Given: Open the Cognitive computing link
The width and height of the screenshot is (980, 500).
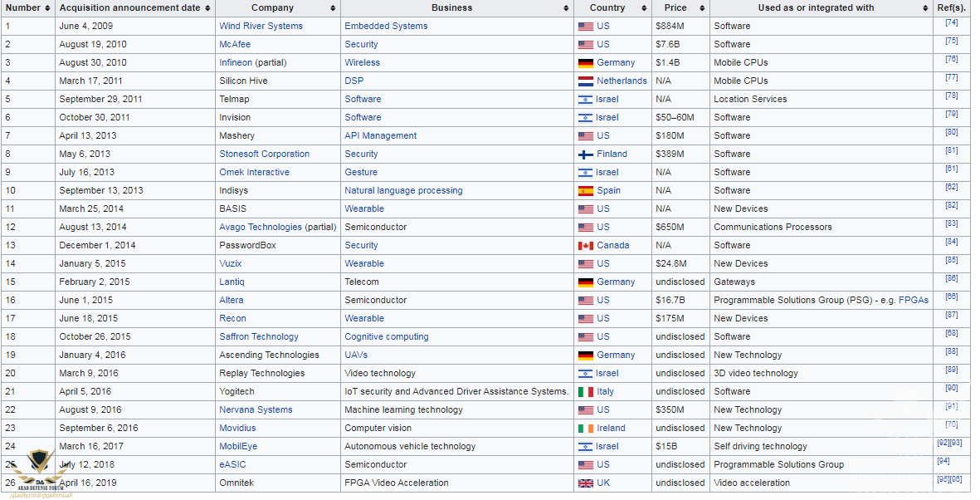Looking at the screenshot, I should coord(387,336).
